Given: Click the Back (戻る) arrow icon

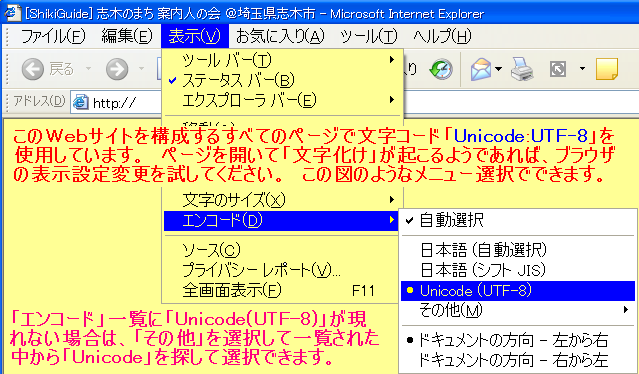Looking at the screenshot, I should (33, 68).
